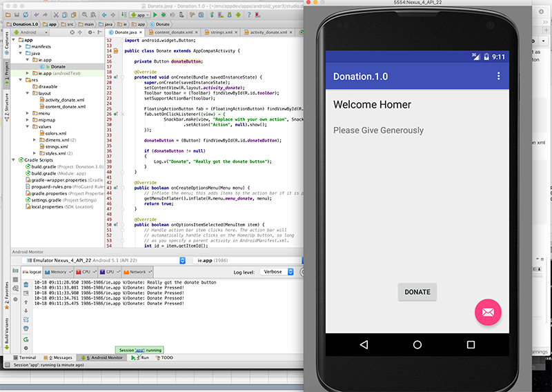The height and width of the screenshot is (392, 552).
Task: Clear logcat with the trash icon
Action: click(x=26, y=283)
